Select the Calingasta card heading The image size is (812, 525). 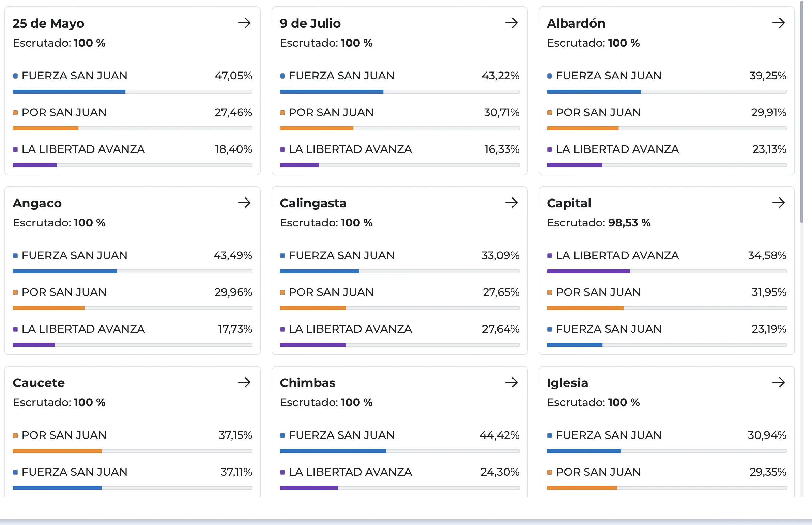tap(313, 203)
